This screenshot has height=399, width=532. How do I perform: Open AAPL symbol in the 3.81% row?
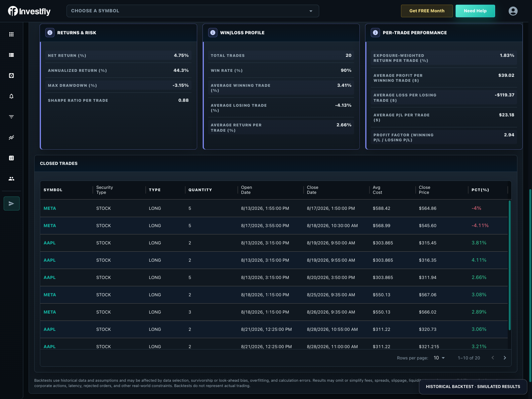50,243
